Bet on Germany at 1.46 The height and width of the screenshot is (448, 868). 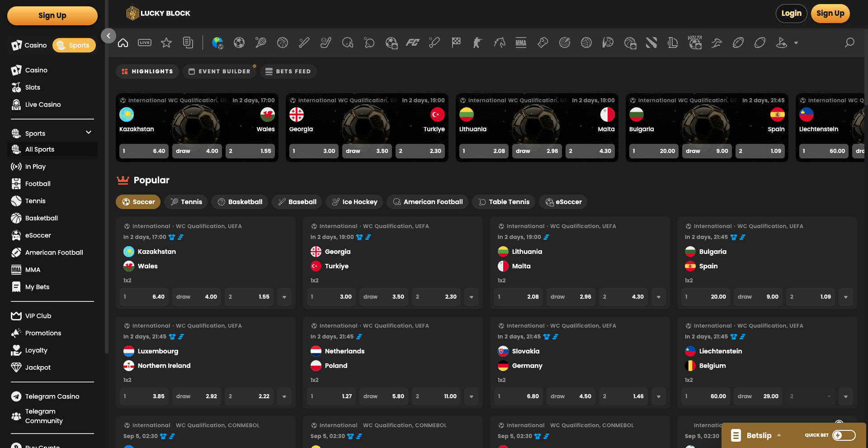point(623,396)
